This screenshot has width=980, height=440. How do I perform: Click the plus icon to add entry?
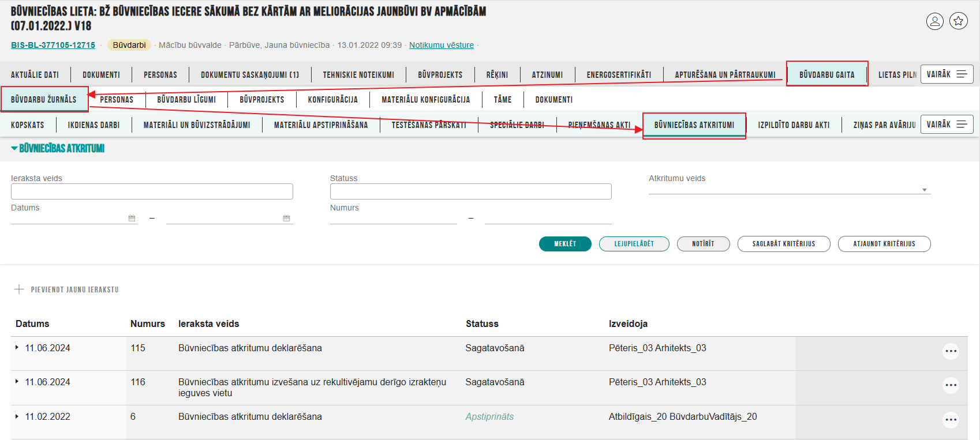point(19,289)
